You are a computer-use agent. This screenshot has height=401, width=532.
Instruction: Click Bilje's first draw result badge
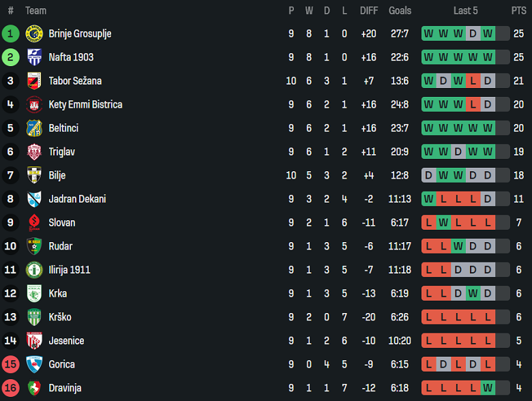click(x=428, y=175)
